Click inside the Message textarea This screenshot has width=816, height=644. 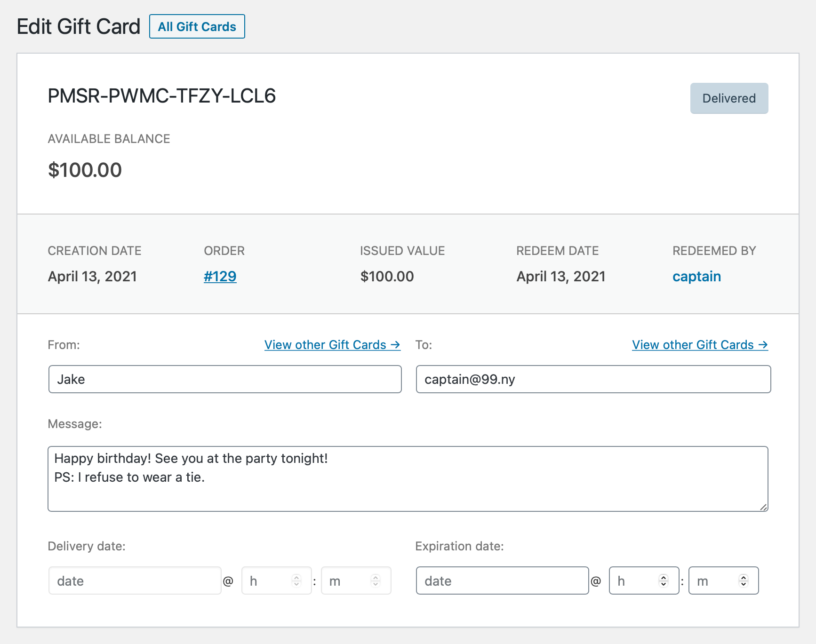tap(408, 478)
